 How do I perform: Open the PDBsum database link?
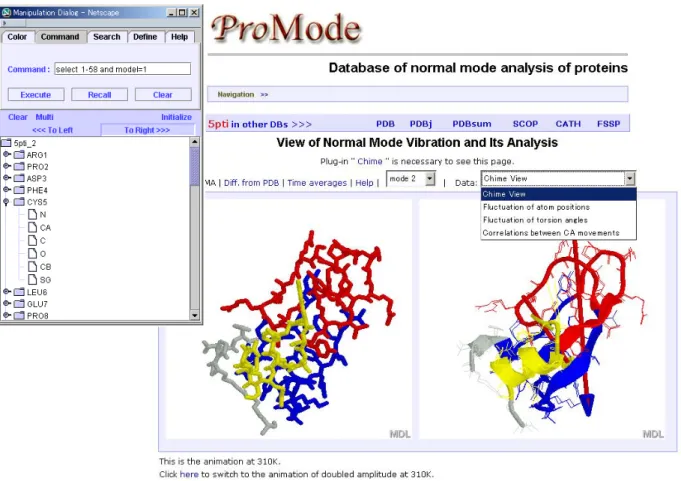click(x=472, y=124)
